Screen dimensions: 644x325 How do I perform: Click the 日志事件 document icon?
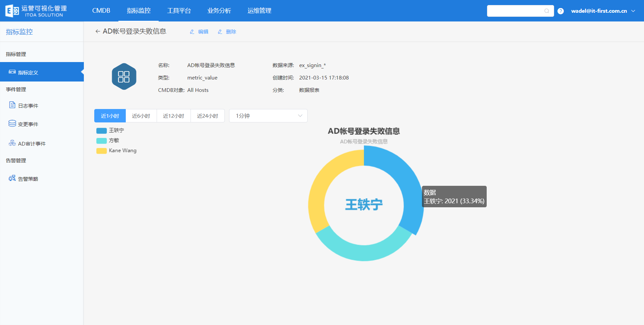pos(12,105)
